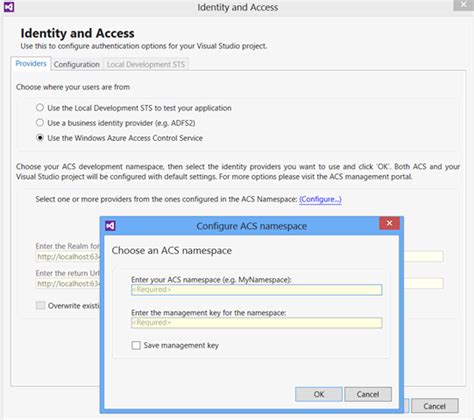The height and width of the screenshot is (420, 474).
Task: Cancel the Configure ACS namespace dialog
Action: [x=368, y=394]
